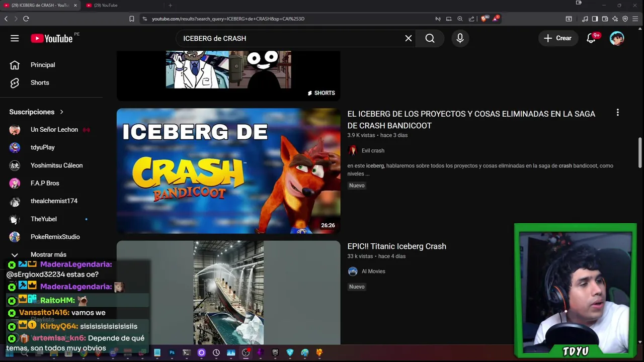Open Epic Games from the taskbar
644x362 pixels.
[x=275, y=352]
